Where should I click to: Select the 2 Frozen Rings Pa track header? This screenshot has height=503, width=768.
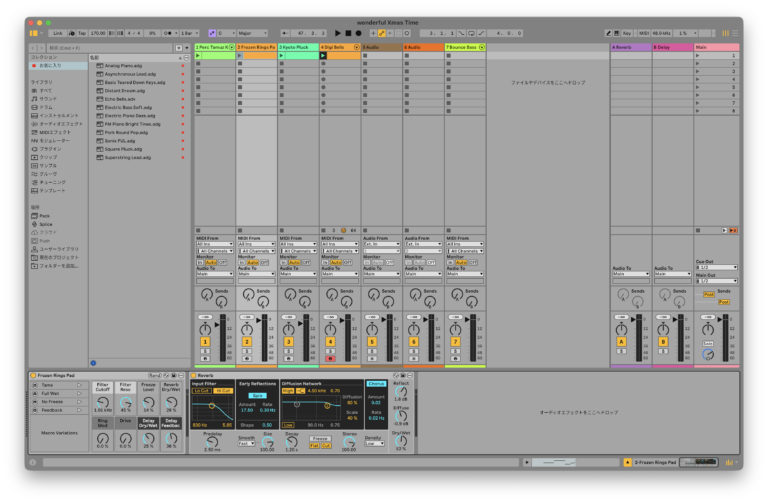point(256,48)
